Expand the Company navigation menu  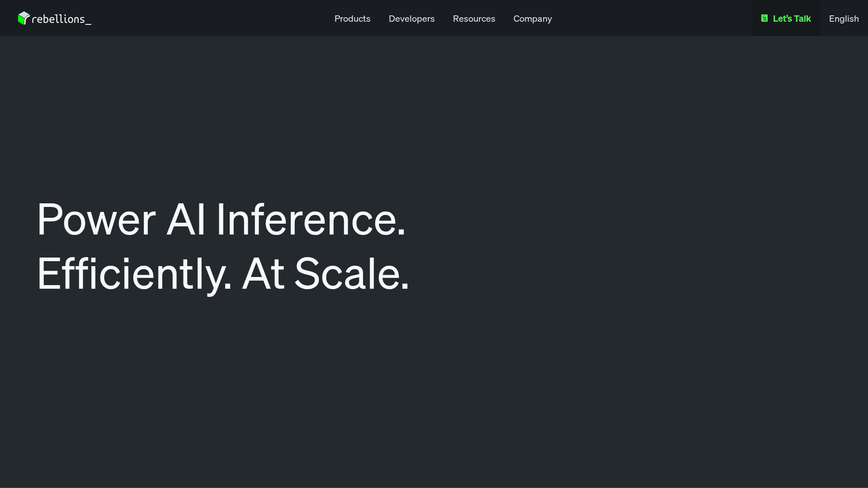click(x=532, y=19)
